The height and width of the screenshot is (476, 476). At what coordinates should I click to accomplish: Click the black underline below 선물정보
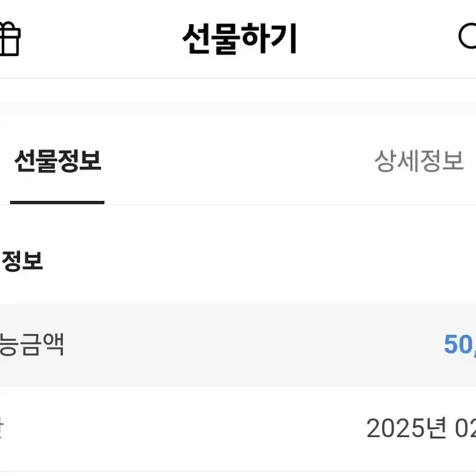click(57, 202)
